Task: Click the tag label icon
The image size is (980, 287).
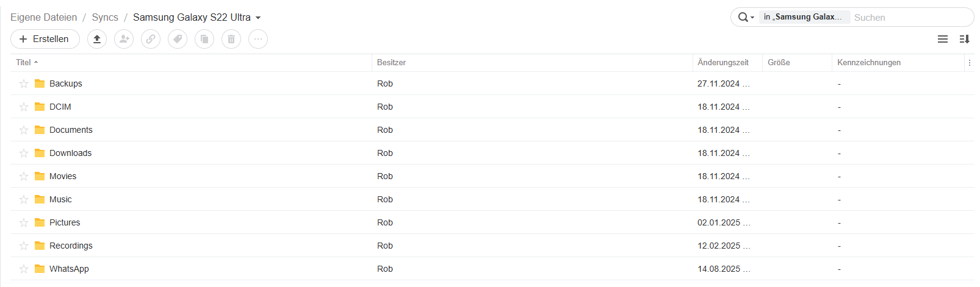Action: 178,39
